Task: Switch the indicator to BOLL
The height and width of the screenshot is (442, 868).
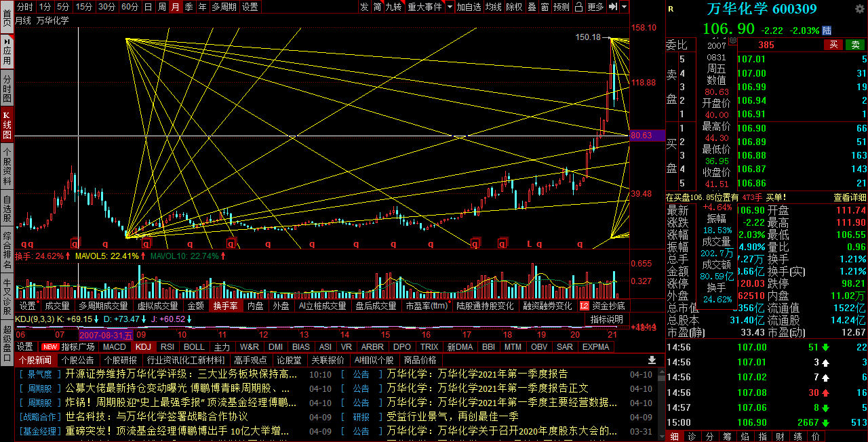Action: (x=194, y=346)
